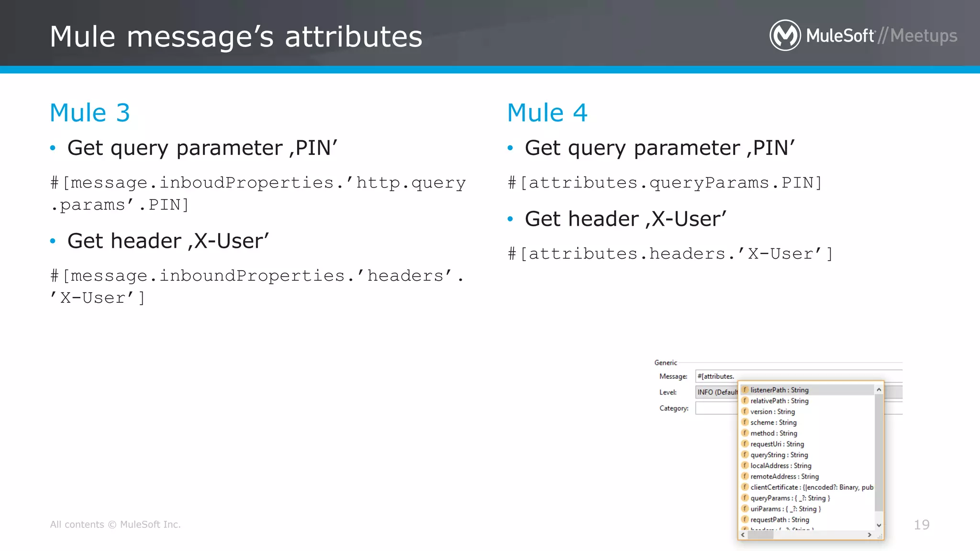Select the queryString : String suggestion
The height and width of the screenshot is (551, 980).
click(807, 455)
